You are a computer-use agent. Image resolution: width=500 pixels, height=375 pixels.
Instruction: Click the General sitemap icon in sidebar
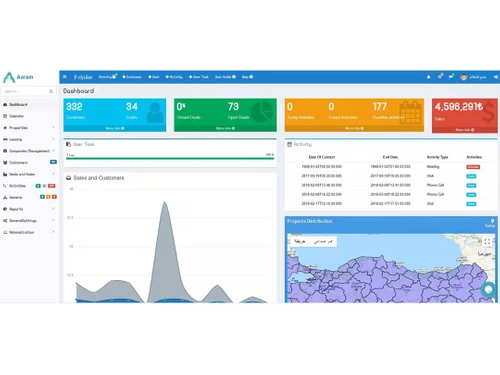click(x=5, y=197)
